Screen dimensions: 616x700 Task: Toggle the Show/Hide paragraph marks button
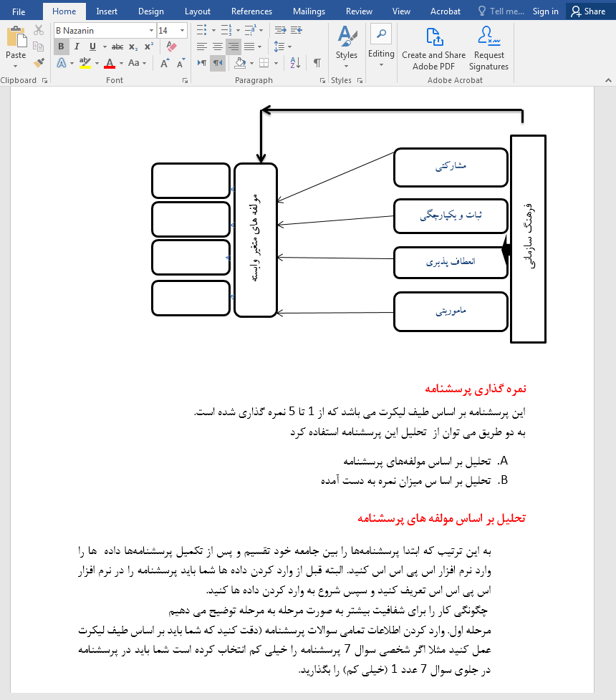(x=317, y=62)
